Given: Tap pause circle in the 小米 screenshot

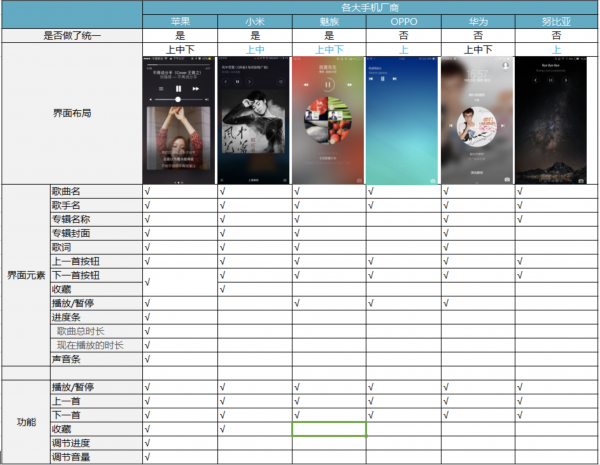Looking at the screenshot, I should coord(237,82).
